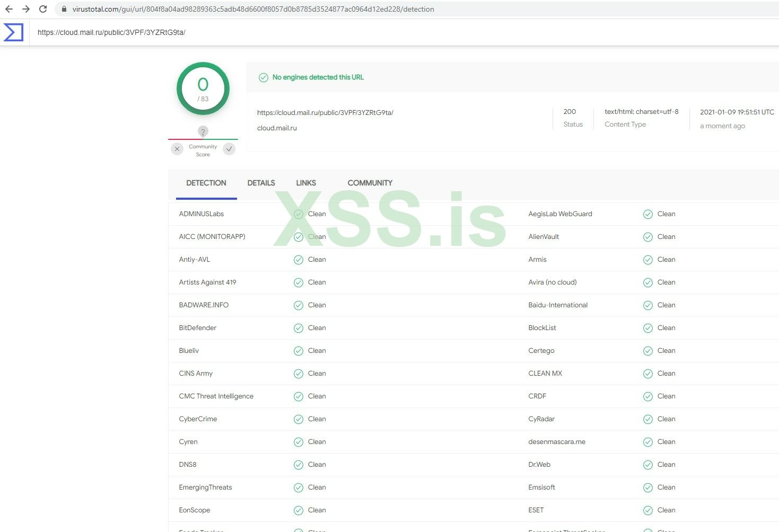Click the clean check icon for Certego
The height and width of the screenshot is (532, 779).
(648, 351)
